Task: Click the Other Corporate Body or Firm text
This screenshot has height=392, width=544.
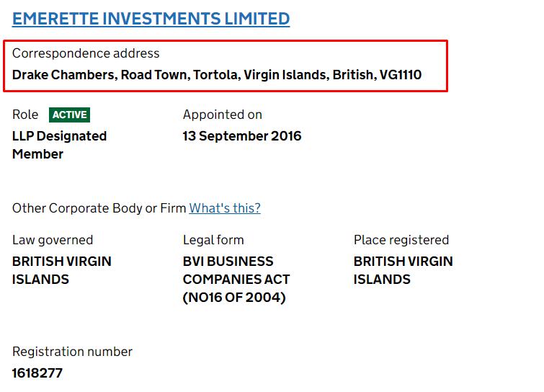Action: click(x=99, y=208)
